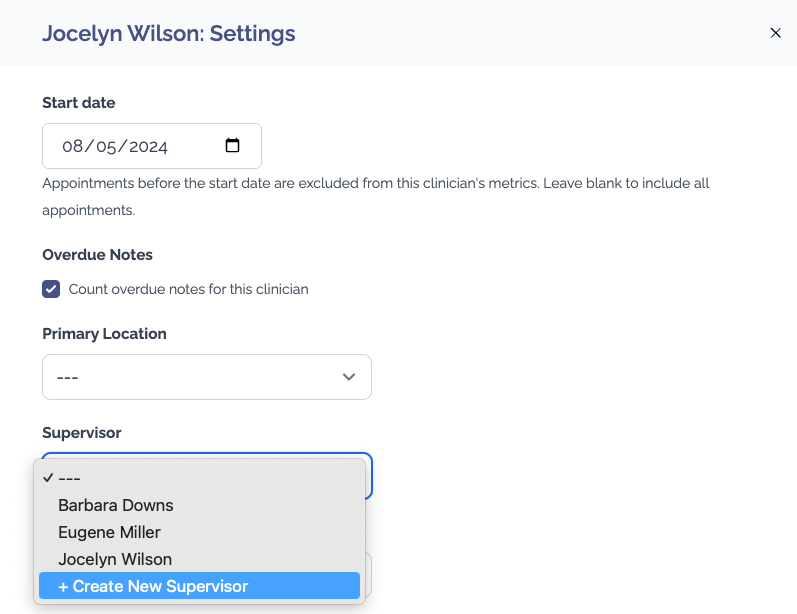
Task: Choose Barbara Downs as supervisor
Action: pos(116,505)
